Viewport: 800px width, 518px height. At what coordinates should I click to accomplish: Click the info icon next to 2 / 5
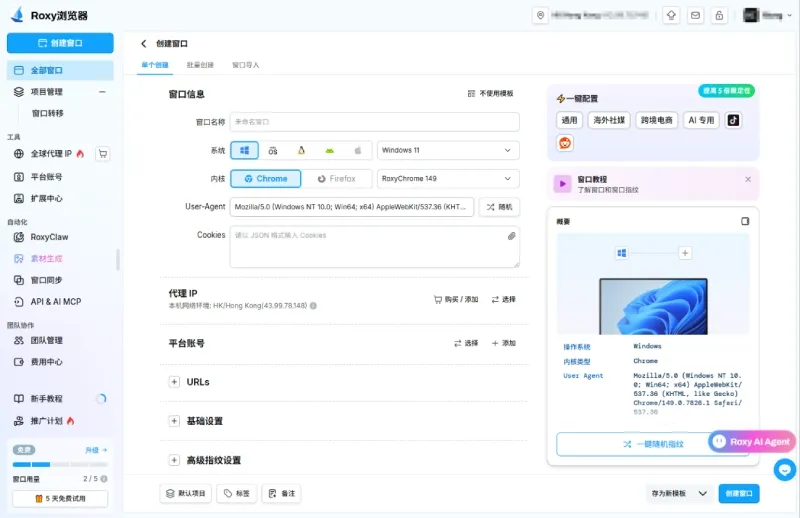[104, 479]
